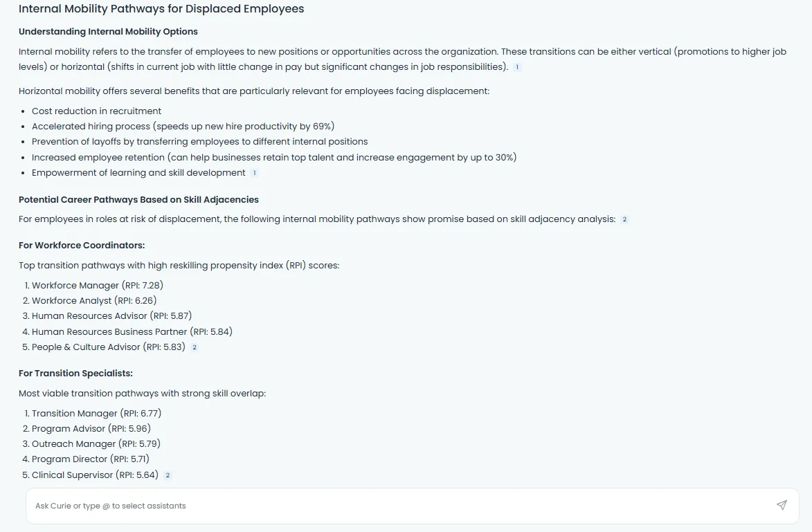Click the Internal Mobility Pathways page title
This screenshot has height=532, width=812.
(x=161, y=9)
